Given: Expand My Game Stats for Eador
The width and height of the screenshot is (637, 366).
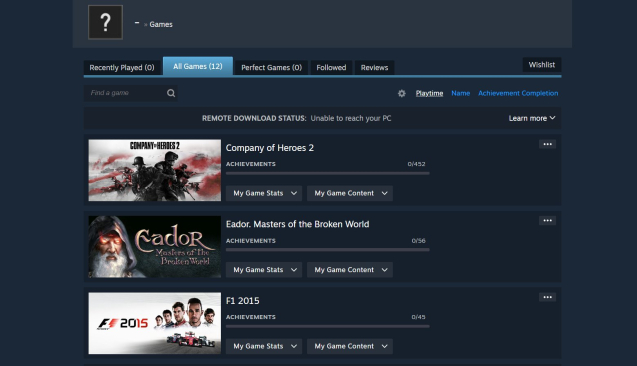Looking at the screenshot, I should coord(264,270).
